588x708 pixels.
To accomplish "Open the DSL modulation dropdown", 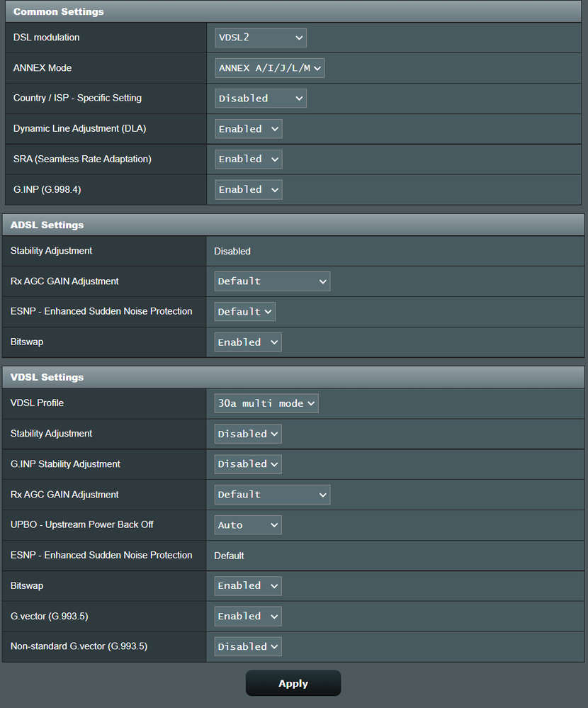I will (x=260, y=38).
